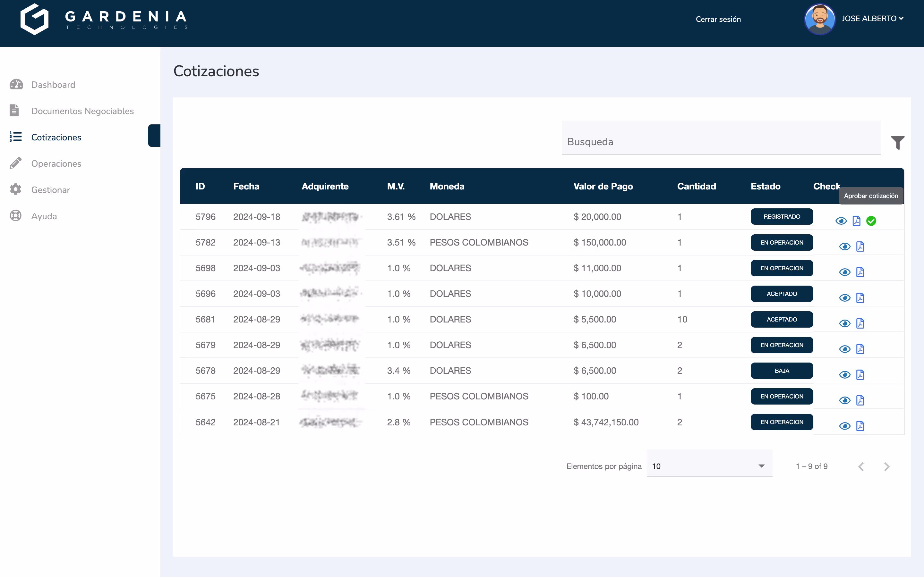Click the Ayuda help icon
This screenshot has width=924, height=577.
tap(15, 216)
